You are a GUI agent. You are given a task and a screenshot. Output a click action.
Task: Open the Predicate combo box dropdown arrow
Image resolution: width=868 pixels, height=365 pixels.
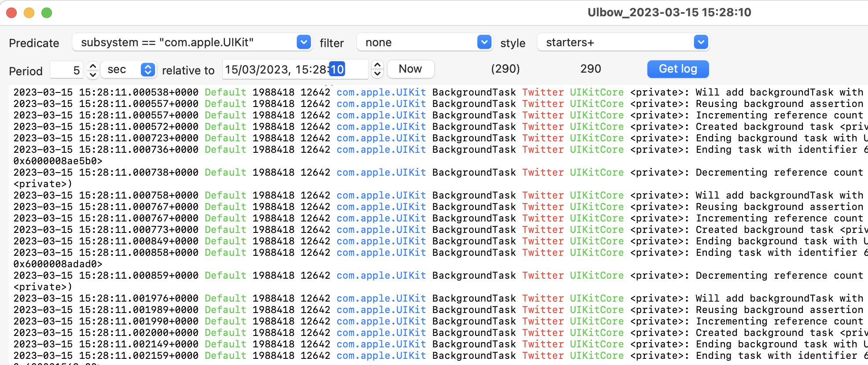tap(303, 42)
